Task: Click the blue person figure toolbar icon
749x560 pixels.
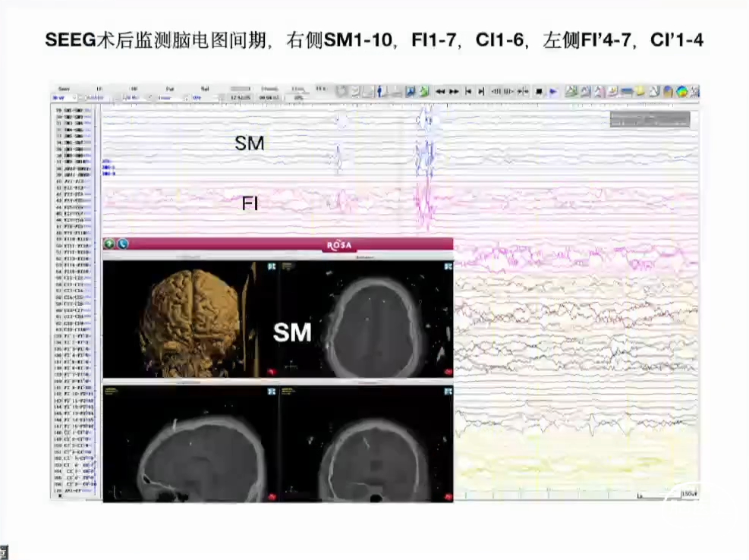Action: pos(379,91)
